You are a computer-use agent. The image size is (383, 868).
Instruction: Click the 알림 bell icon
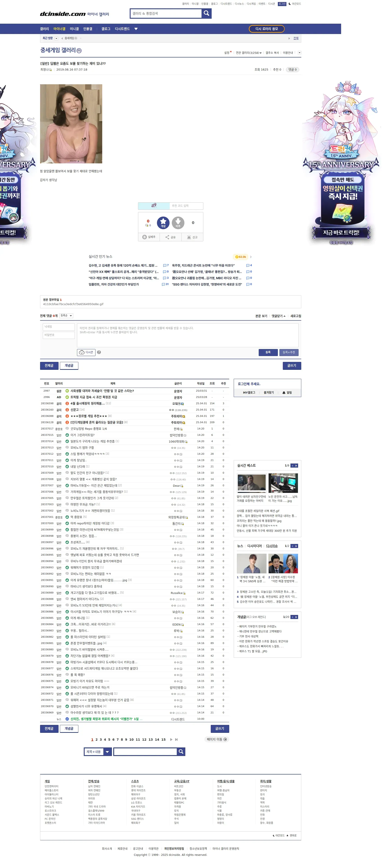click(x=284, y=393)
